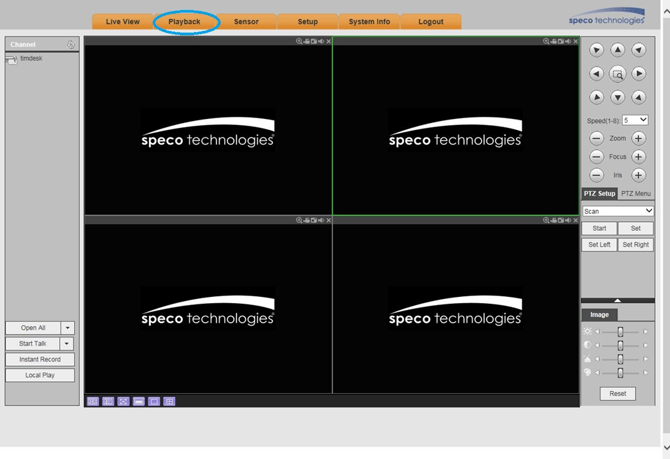Close the green-highlighted video pane

576,41
